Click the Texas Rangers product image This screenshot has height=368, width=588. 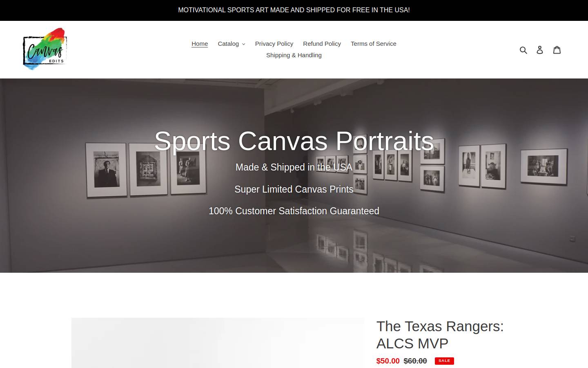[218, 343]
